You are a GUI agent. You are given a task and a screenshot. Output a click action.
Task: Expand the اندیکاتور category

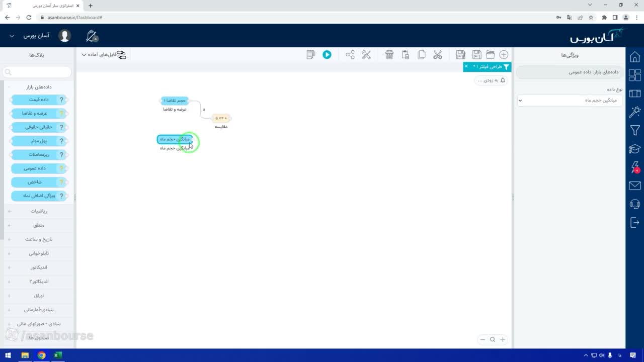[38, 267]
